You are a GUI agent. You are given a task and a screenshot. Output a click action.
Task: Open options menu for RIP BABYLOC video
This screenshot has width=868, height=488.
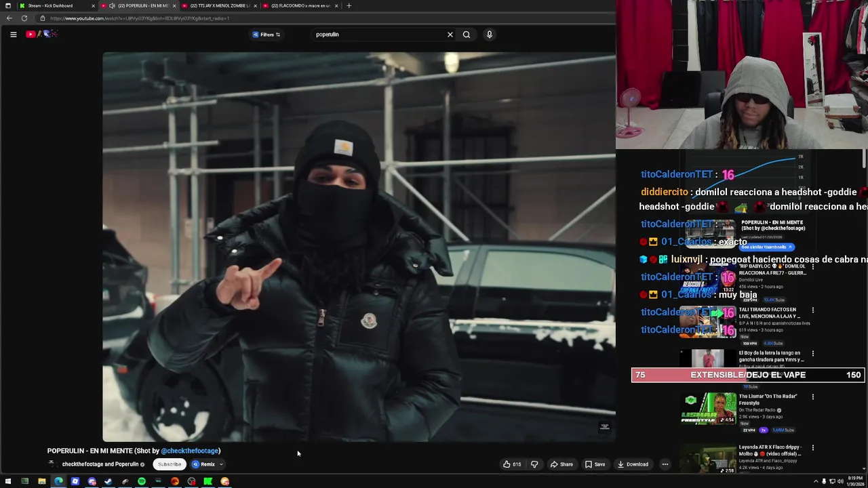[x=813, y=267]
